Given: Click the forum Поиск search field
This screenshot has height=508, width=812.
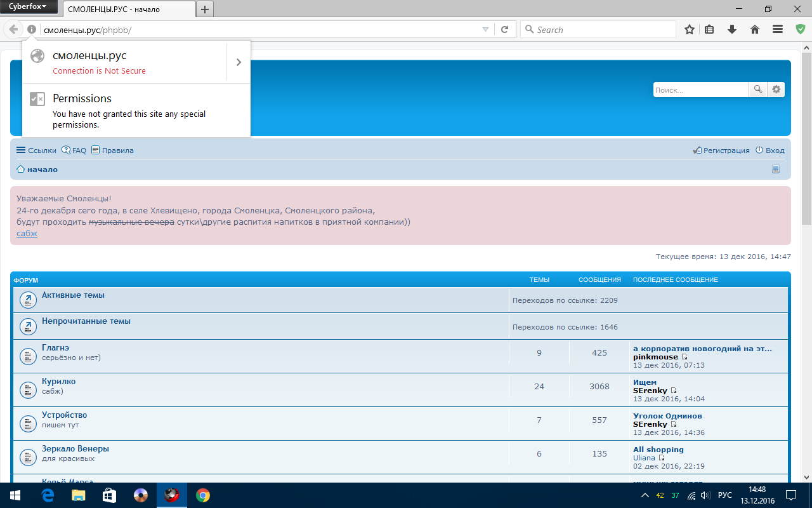Looking at the screenshot, I should point(700,90).
